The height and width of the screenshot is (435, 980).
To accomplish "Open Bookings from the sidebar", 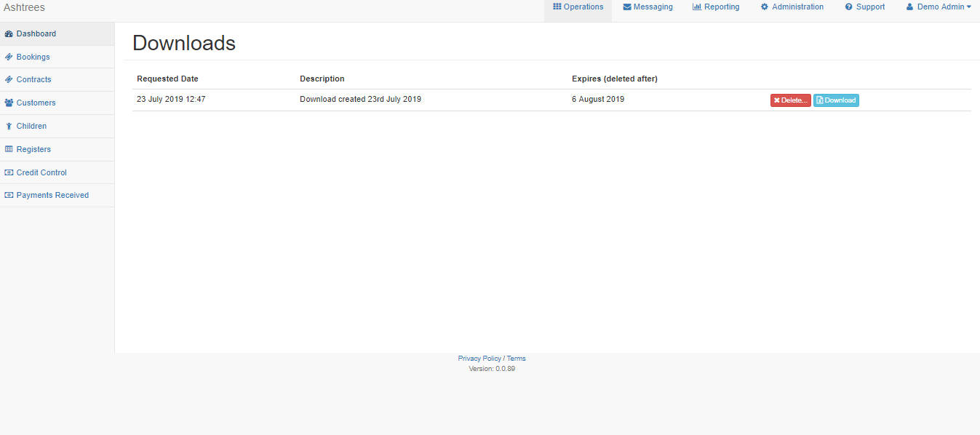I will [57, 57].
